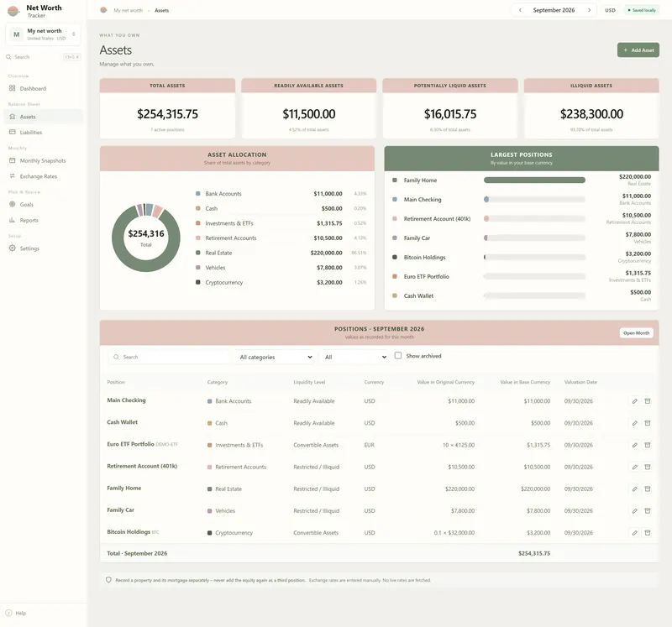The height and width of the screenshot is (627, 672).
Task: Click the Dashboard grid icon in sidebar
Action: 12,88
